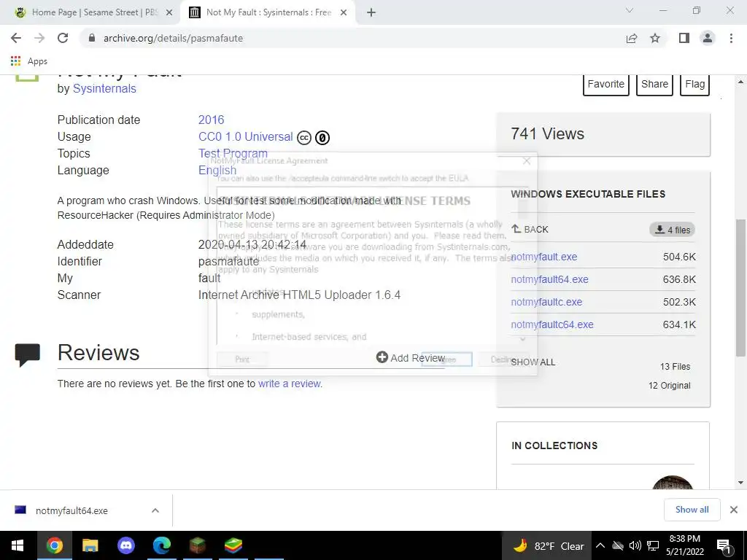Download notmyfaultc.exe
Image resolution: width=747 pixels, height=560 pixels.
(x=546, y=302)
